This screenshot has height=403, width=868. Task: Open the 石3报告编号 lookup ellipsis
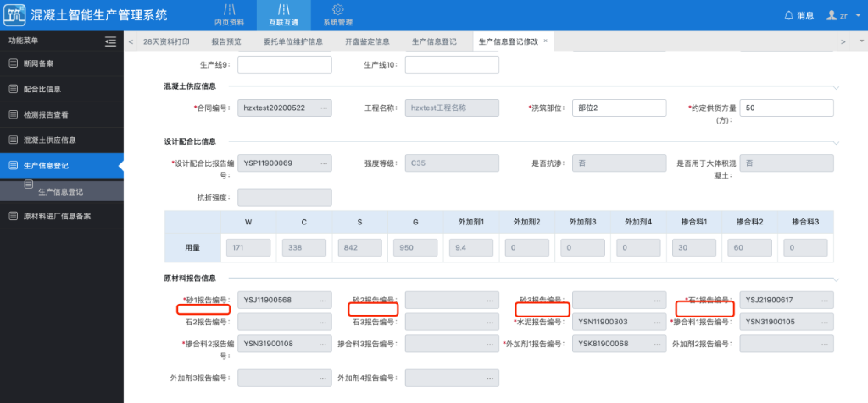pyautogui.click(x=491, y=323)
